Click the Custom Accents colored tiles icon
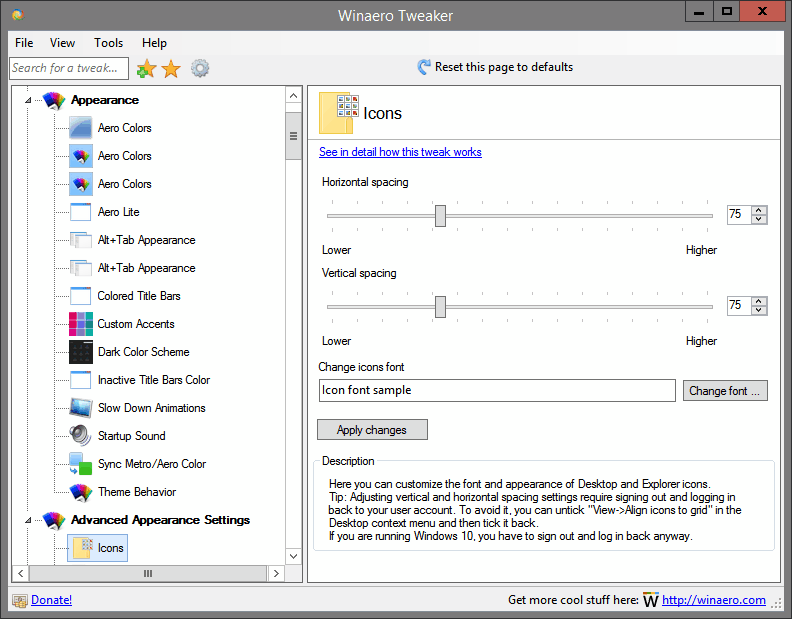 pyautogui.click(x=81, y=324)
